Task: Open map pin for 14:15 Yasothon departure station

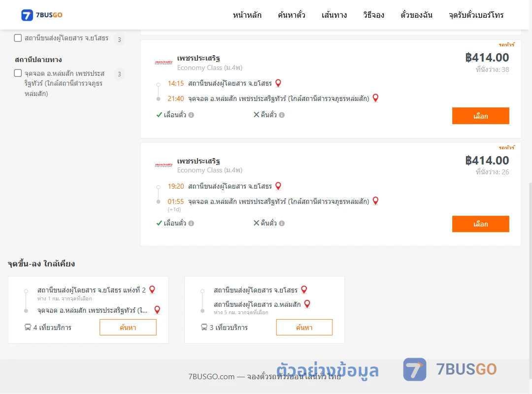Action: click(x=278, y=83)
